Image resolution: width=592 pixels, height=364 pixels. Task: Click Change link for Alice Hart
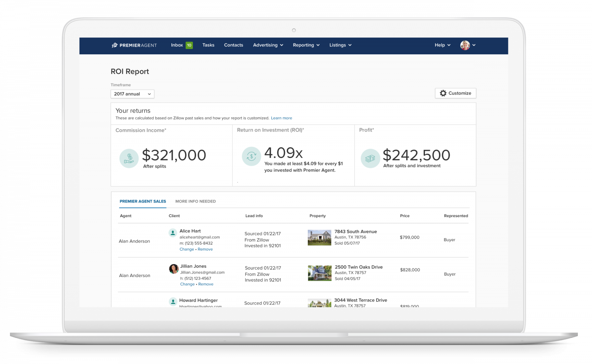coord(187,249)
